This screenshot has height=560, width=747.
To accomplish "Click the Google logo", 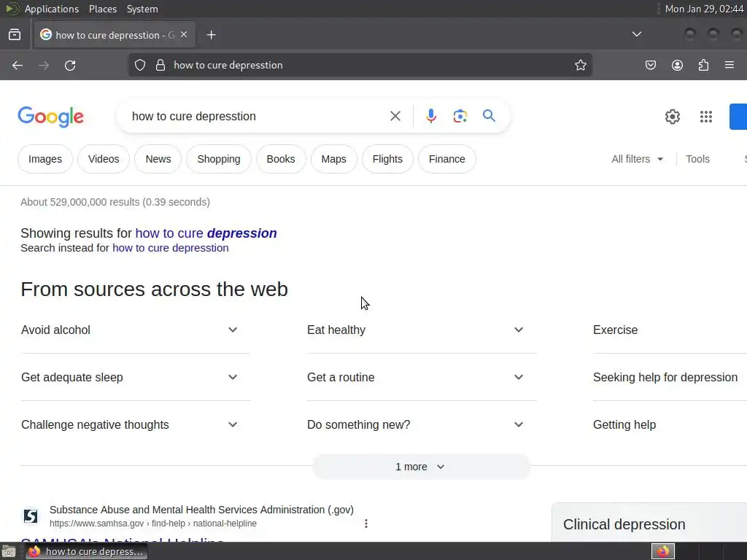I will pyautogui.click(x=50, y=117).
